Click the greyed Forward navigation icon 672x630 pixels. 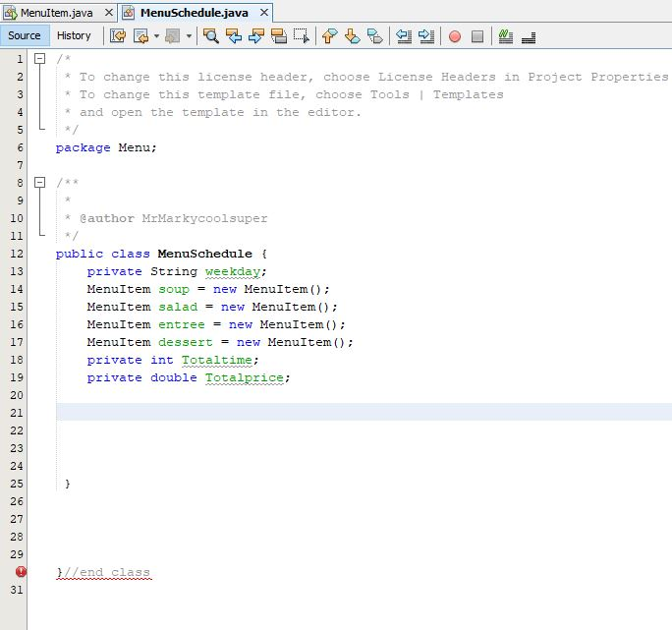(173, 36)
